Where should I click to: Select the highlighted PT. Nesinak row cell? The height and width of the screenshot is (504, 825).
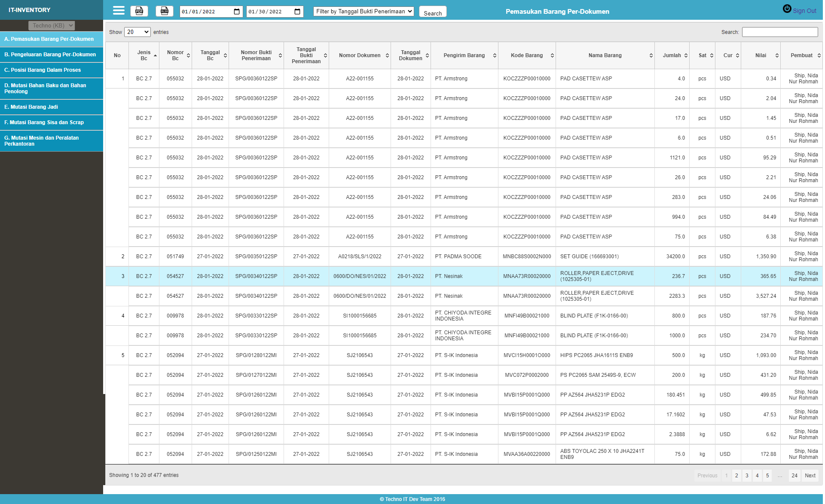(464, 276)
